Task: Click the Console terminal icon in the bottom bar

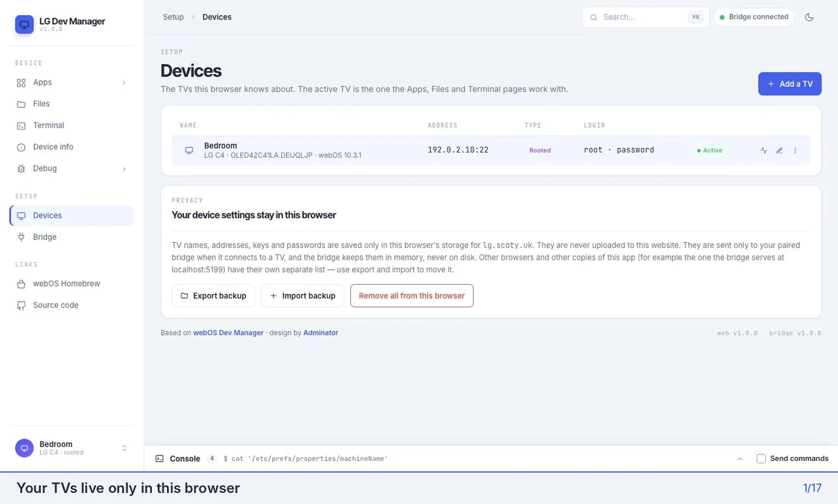Action: point(159,459)
